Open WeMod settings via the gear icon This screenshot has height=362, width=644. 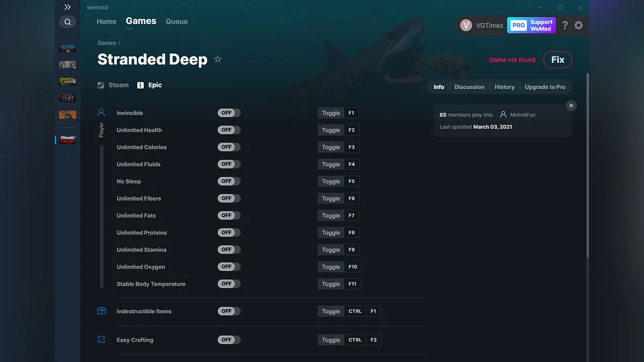pyautogui.click(x=579, y=25)
